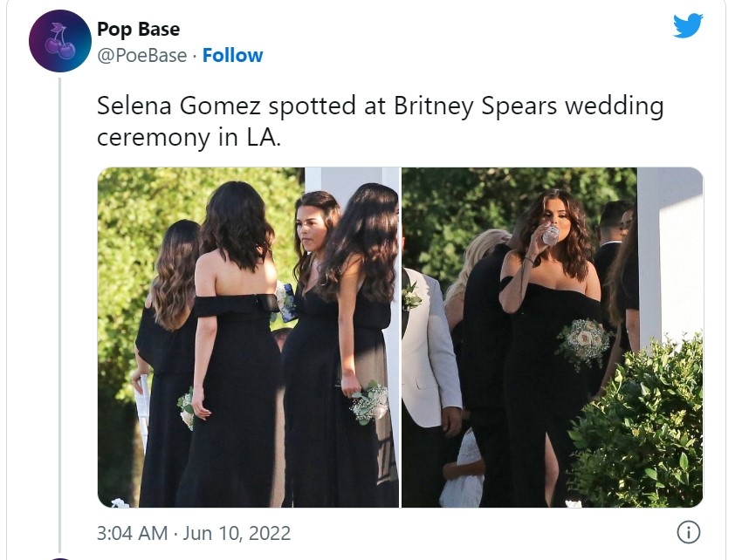Open the Pop Base display name
The image size is (749, 560).
coord(138,30)
